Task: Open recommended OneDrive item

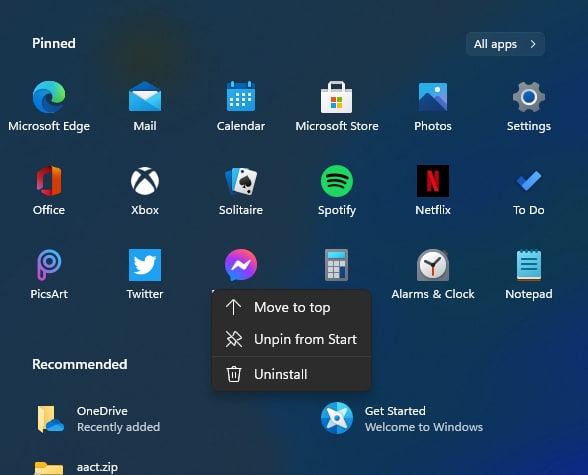Action: coord(99,419)
